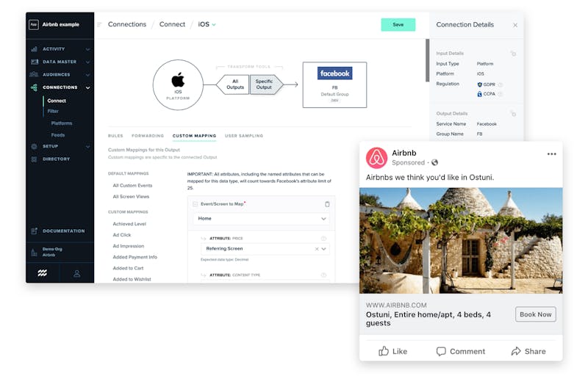Image resolution: width=588 pixels, height=376 pixels.
Task: Open the Platforms submenu item
Action: [62, 123]
